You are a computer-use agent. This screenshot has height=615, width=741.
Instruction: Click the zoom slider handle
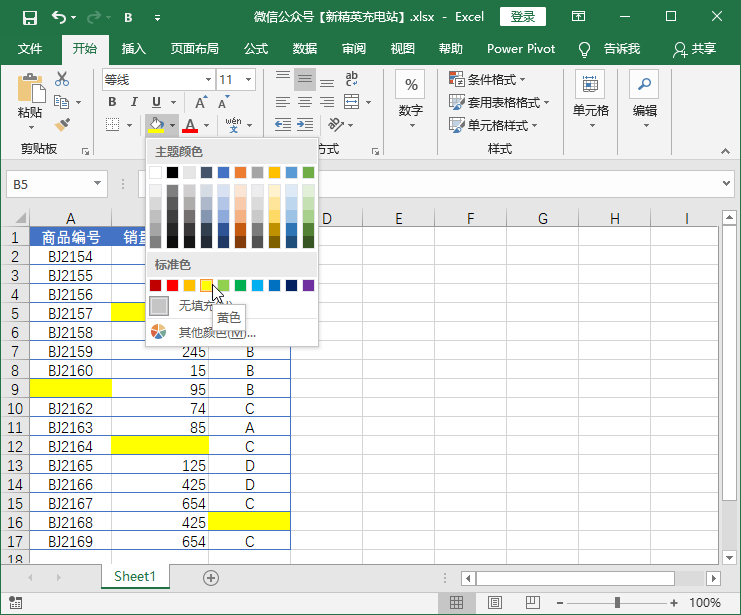point(617,603)
